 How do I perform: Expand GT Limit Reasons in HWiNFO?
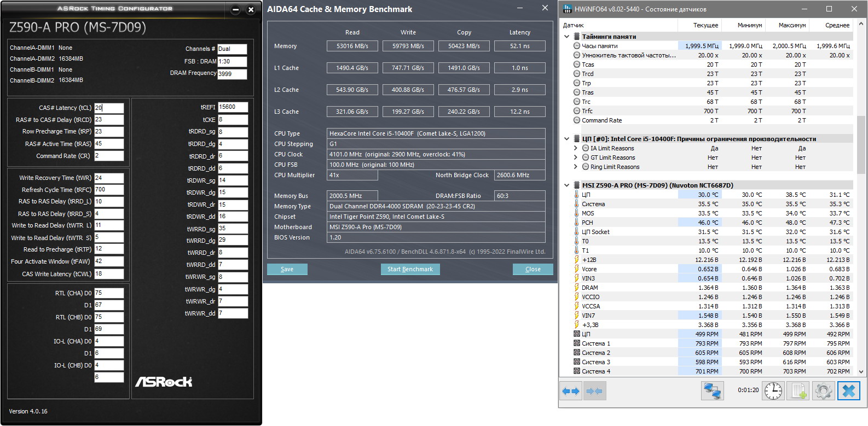click(x=576, y=157)
